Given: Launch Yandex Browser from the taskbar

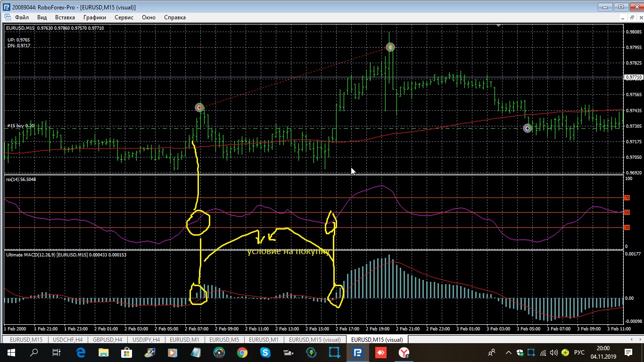Looking at the screenshot, I should [x=404, y=352].
